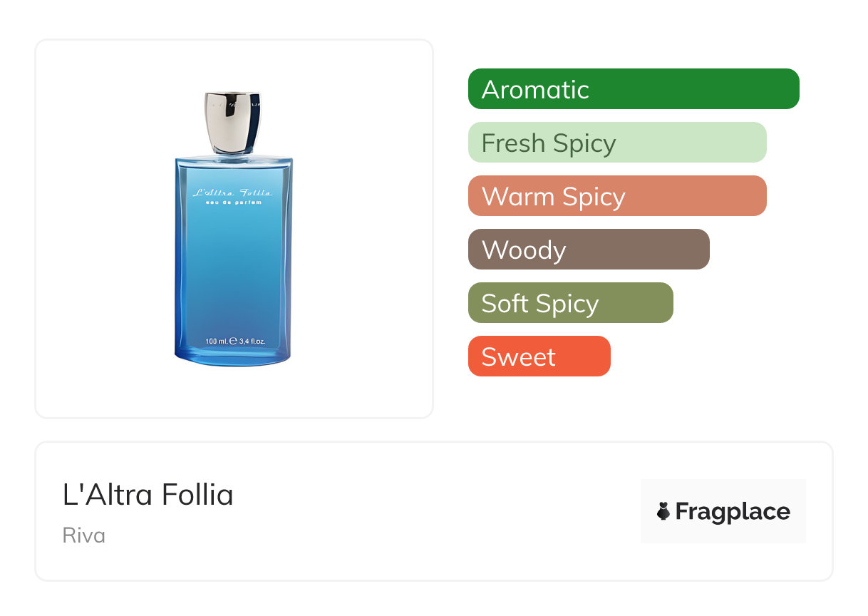Image resolution: width=868 pixels, height=616 pixels.
Task: Click the word 'Fresh' in Fresh Spicy label
Action: (x=513, y=143)
